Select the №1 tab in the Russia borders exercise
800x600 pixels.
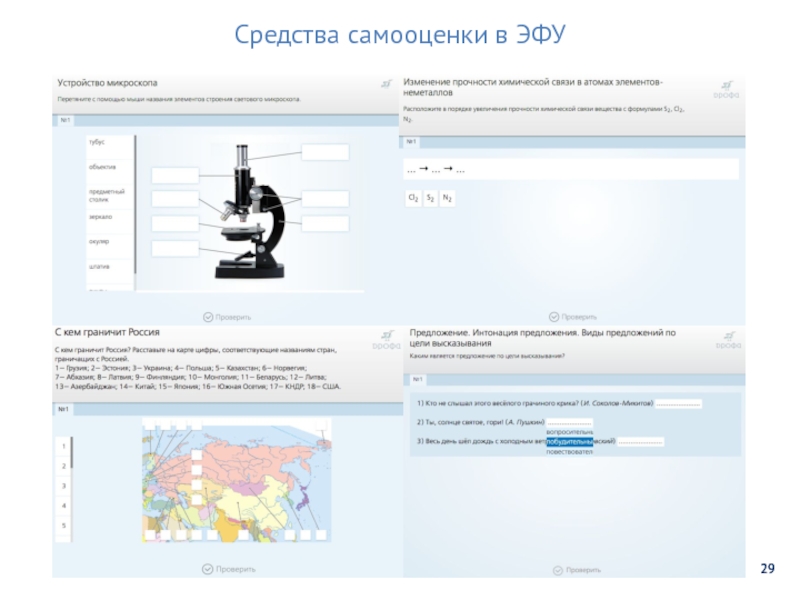(63, 409)
